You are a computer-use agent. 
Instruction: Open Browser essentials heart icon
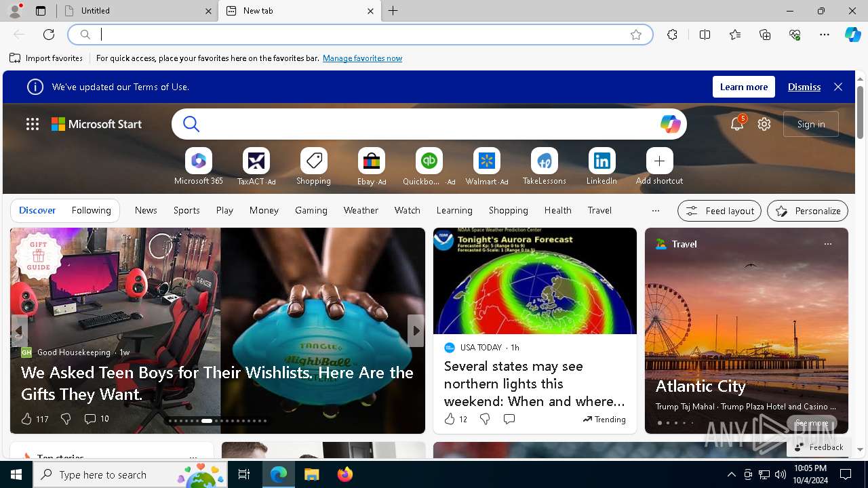(x=795, y=35)
